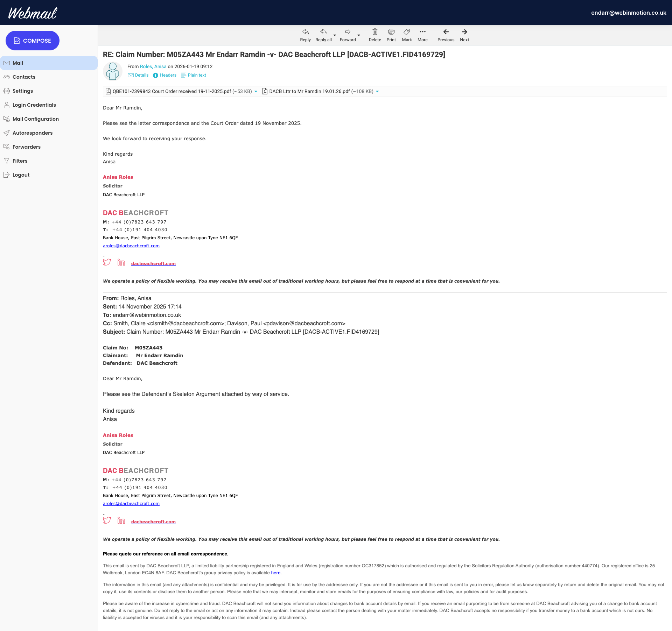This screenshot has width=672, height=631.
Task: Switch to Plain text view
Action: tap(194, 75)
